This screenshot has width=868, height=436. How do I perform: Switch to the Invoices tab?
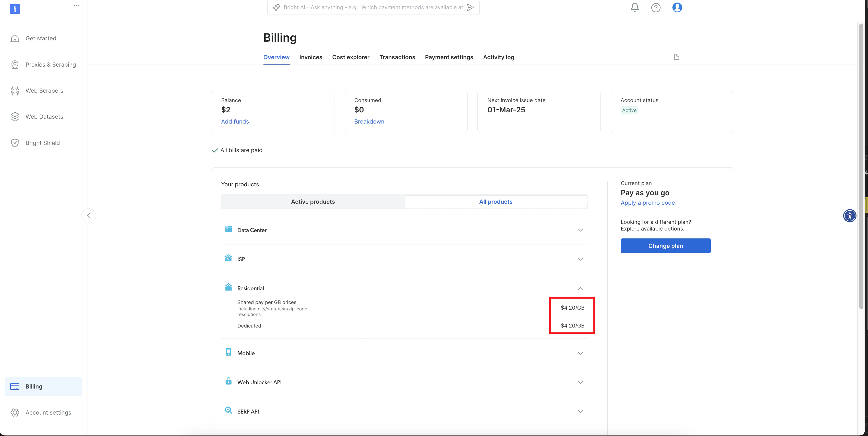click(310, 57)
